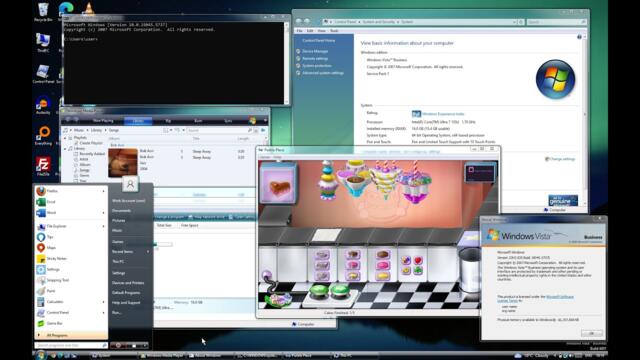Open File Explorer in Start menu
The height and width of the screenshot is (360, 640).
[70, 226]
